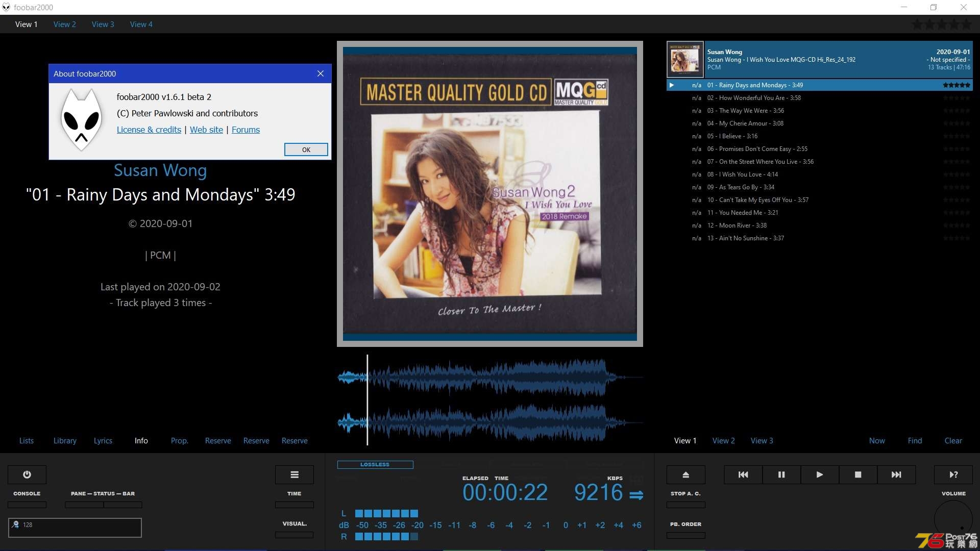
Task: Open the License & credits link
Action: coord(149,130)
